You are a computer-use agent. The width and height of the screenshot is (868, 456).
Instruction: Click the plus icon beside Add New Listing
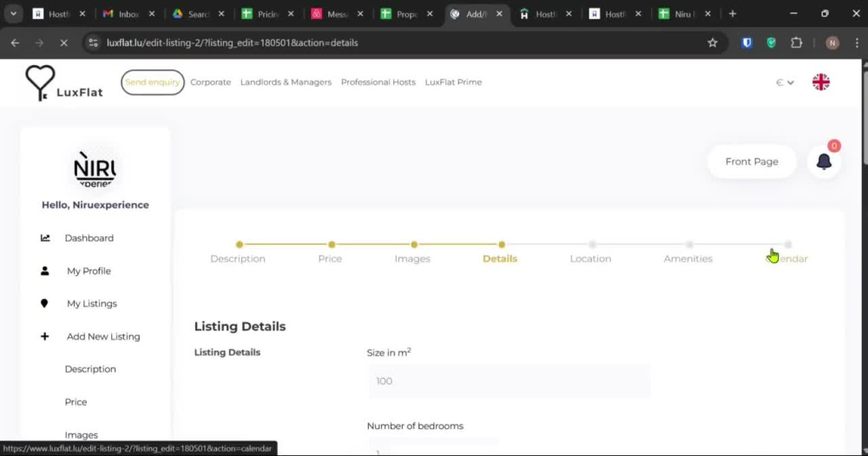45,336
